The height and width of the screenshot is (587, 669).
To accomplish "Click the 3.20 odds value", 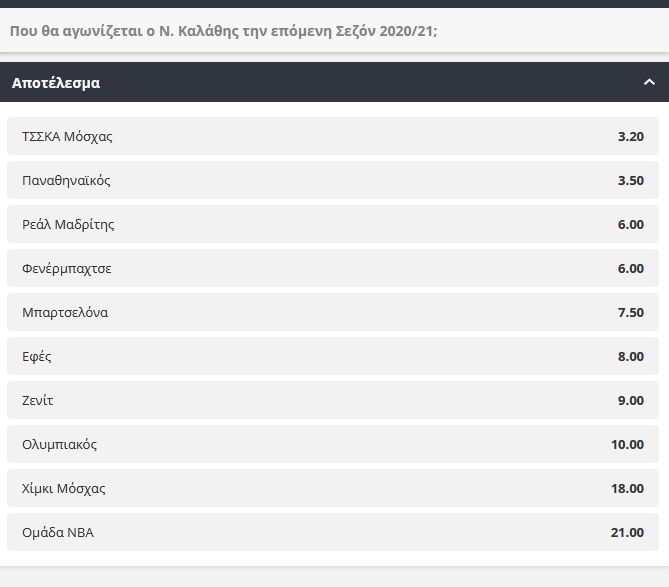I will pos(631,137).
